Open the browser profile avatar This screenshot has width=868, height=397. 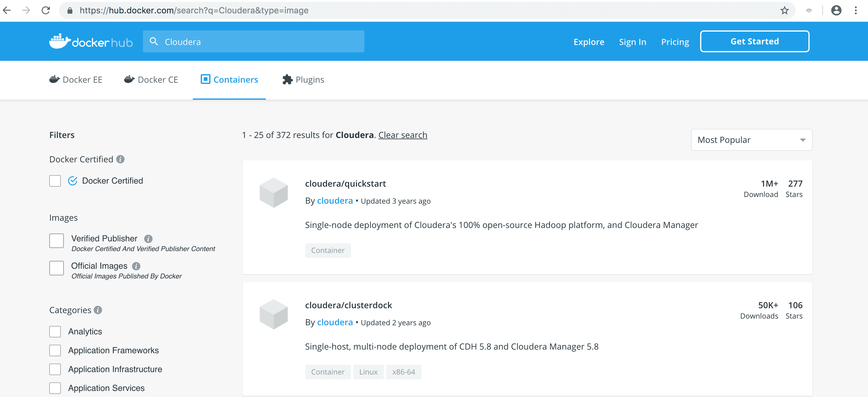pos(836,10)
